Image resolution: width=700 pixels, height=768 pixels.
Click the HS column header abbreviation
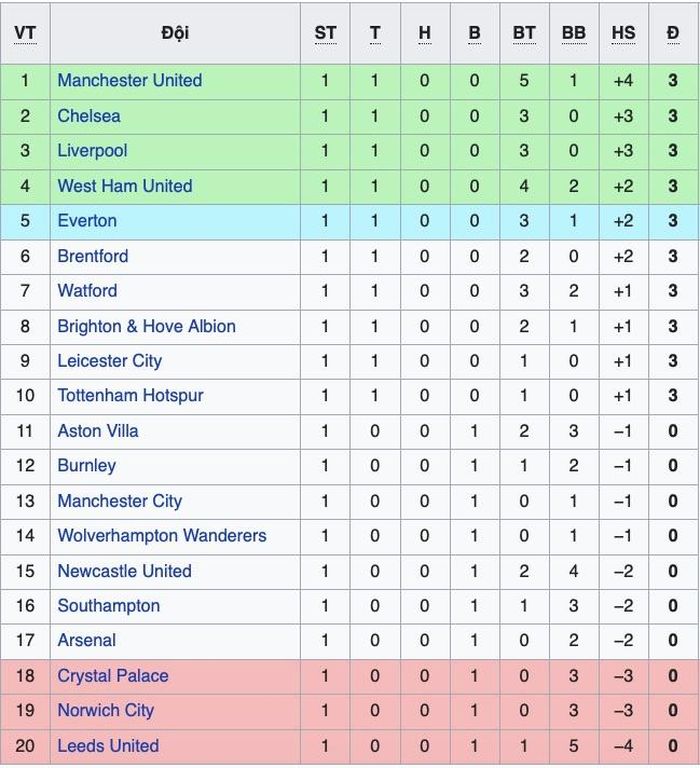[623, 33]
